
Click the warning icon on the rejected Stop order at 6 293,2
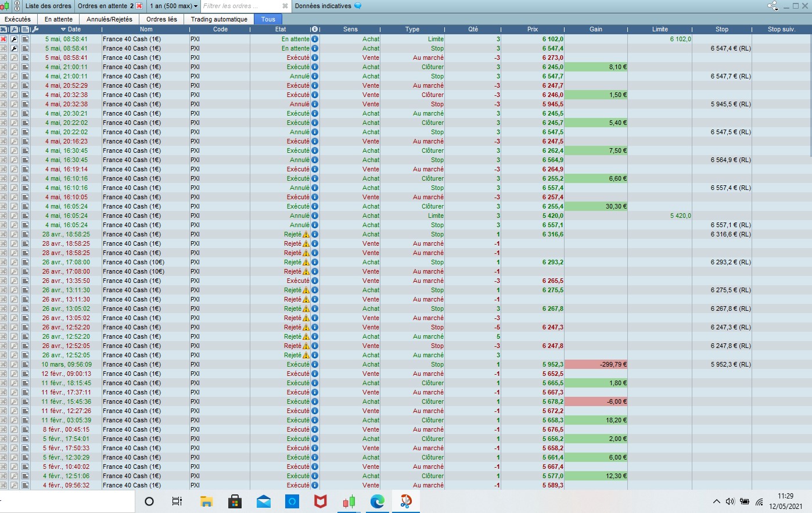point(306,262)
